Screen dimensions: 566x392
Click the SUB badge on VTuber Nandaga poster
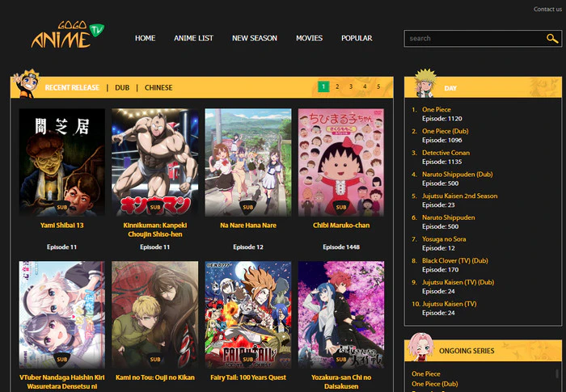click(62, 360)
